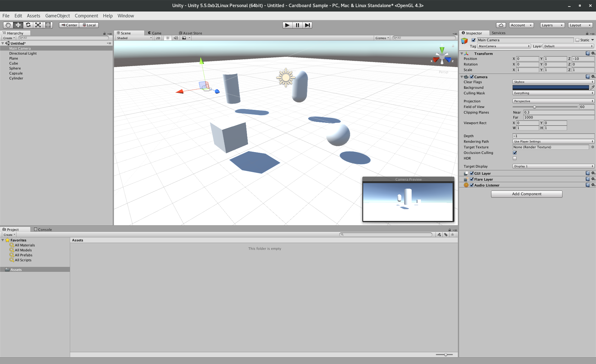The image size is (596, 364).
Task: Select the Hand tool
Action: [x=8, y=25]
